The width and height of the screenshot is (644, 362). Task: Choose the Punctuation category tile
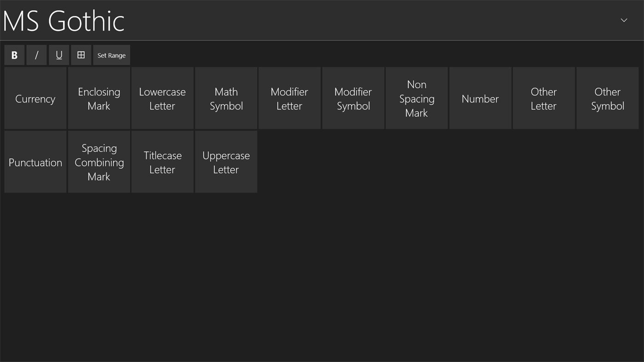pos(35,162)
